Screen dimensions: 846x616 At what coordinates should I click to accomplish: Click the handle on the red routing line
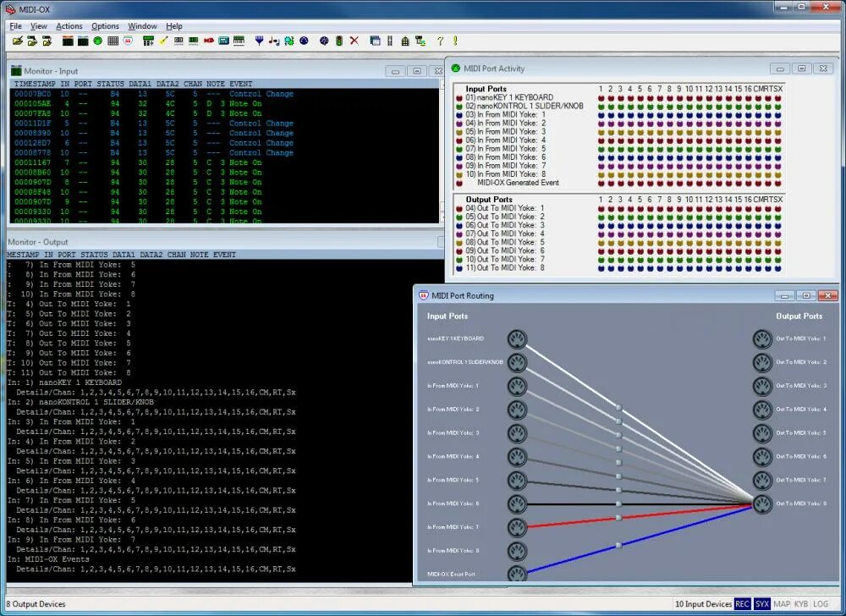coord(619,518)
